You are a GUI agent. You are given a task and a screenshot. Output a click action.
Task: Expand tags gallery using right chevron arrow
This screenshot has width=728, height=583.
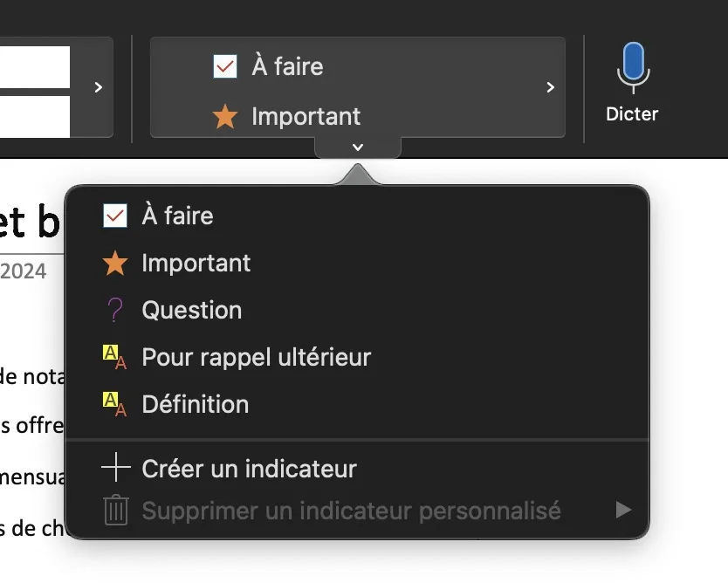click(x=550, y=87)
